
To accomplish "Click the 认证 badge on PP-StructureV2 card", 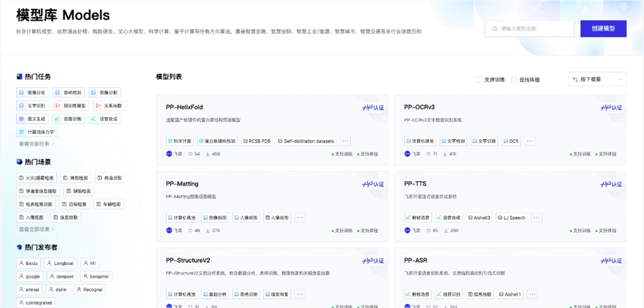I will 372,261.
